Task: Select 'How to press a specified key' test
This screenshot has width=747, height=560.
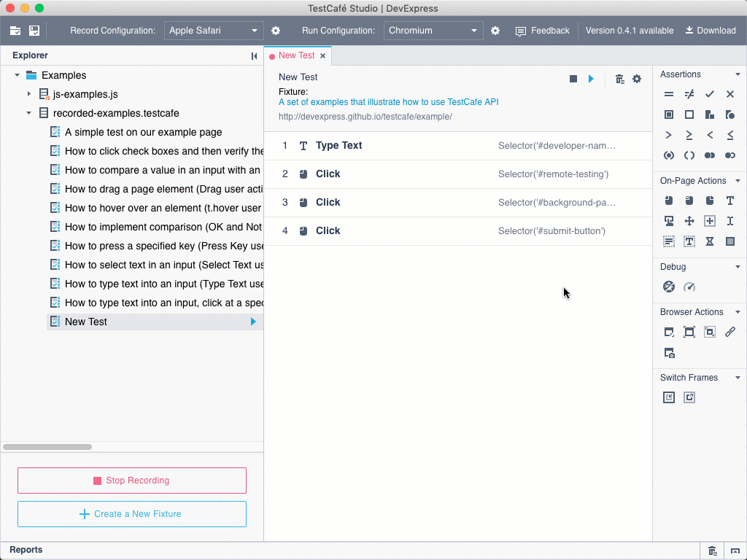Action: pos(155,246)
